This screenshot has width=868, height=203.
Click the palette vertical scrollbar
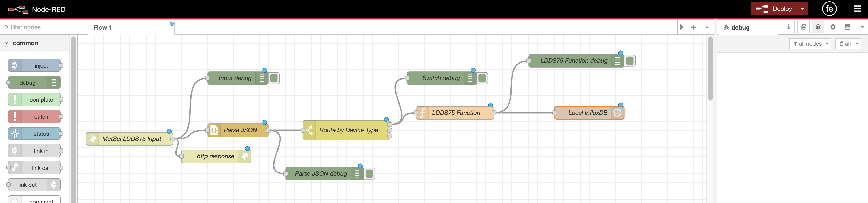[x=74, y=120]
